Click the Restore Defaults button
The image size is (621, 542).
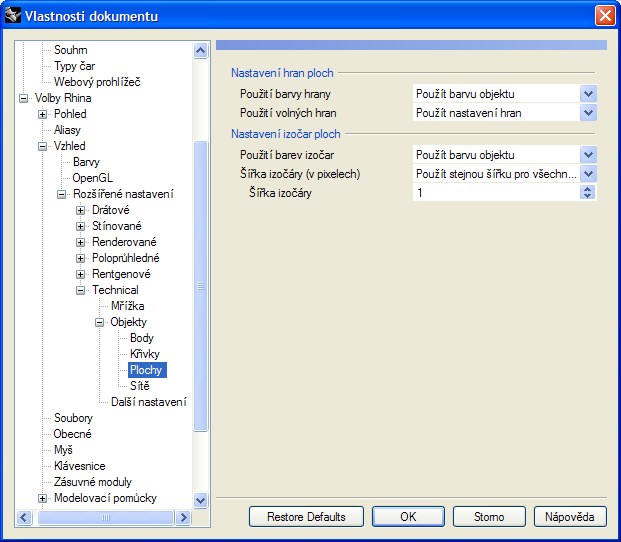tap(306, 517)
